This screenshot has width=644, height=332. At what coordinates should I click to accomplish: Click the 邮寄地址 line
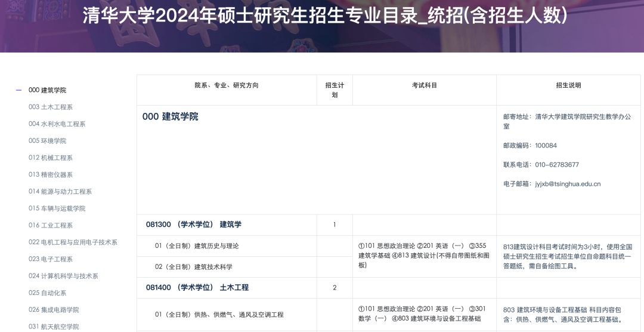[567, 121]
